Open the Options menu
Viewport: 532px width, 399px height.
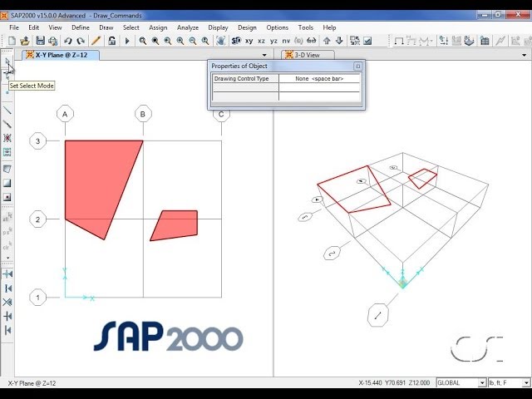[x=277, y=27]
